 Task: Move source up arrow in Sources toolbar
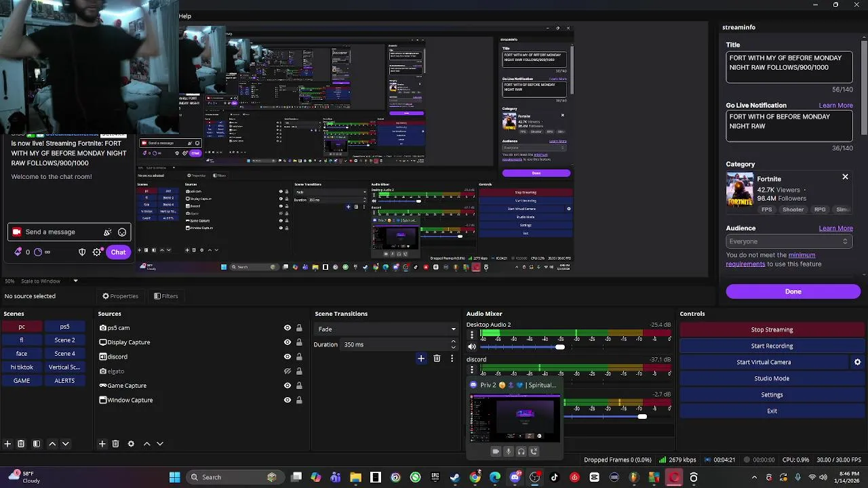(146, 444)
